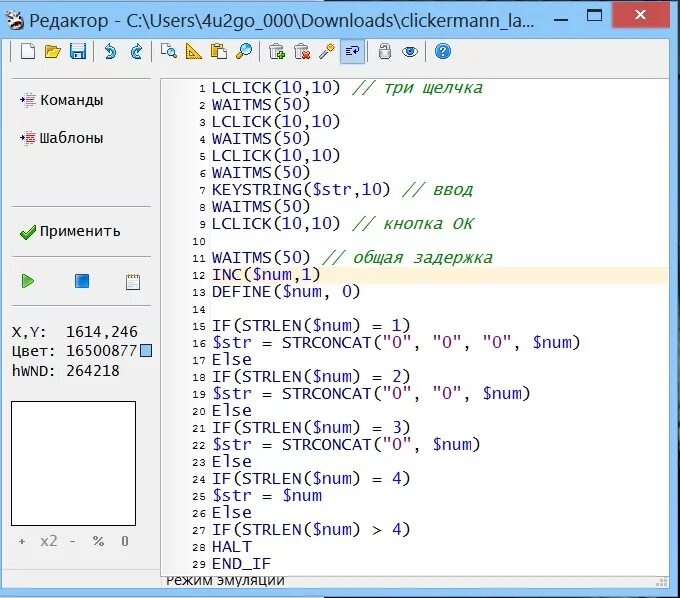The image size is (680, 598).
Task: Click the x2 zoom control under preview
Action: tap(49, 541)
